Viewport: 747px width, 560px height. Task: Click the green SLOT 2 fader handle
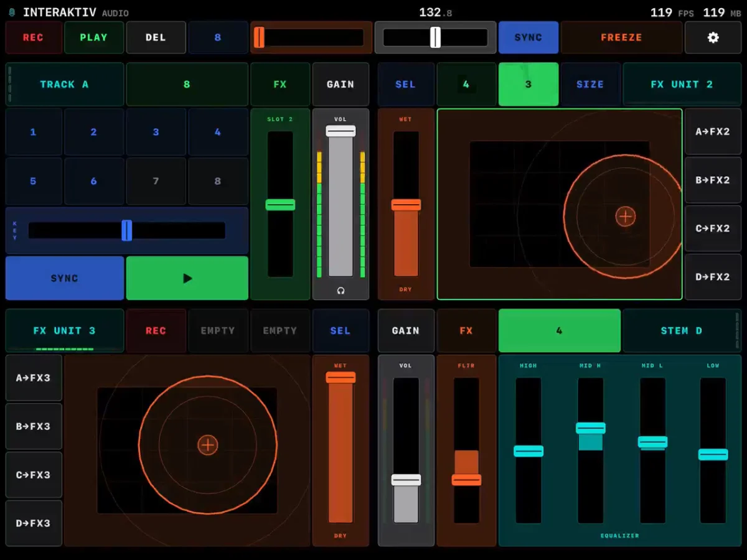[280, 205]
